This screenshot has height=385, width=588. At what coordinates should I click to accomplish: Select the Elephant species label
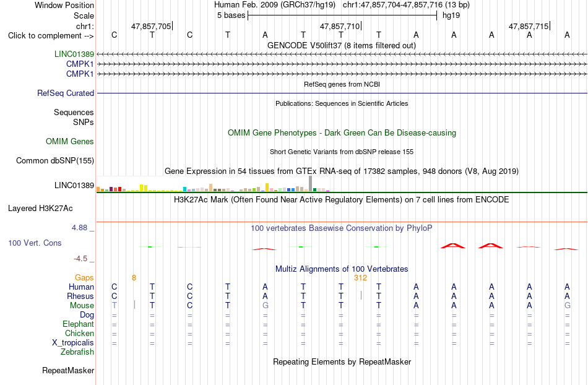click(x=78, y=324)
